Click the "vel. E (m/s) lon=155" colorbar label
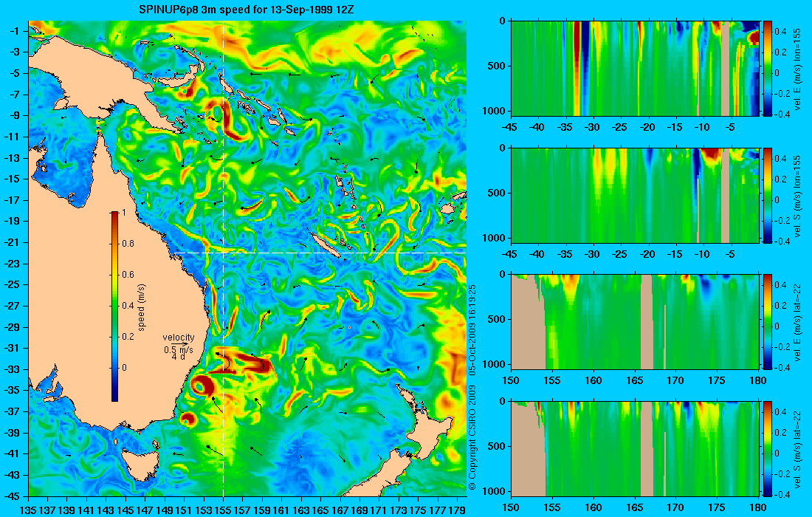Viewport: 812px width, 517px height. [x=797, y=69]
